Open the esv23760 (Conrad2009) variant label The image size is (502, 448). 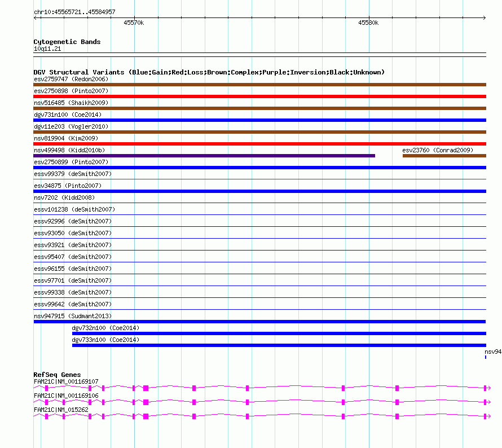pos(438,150)
